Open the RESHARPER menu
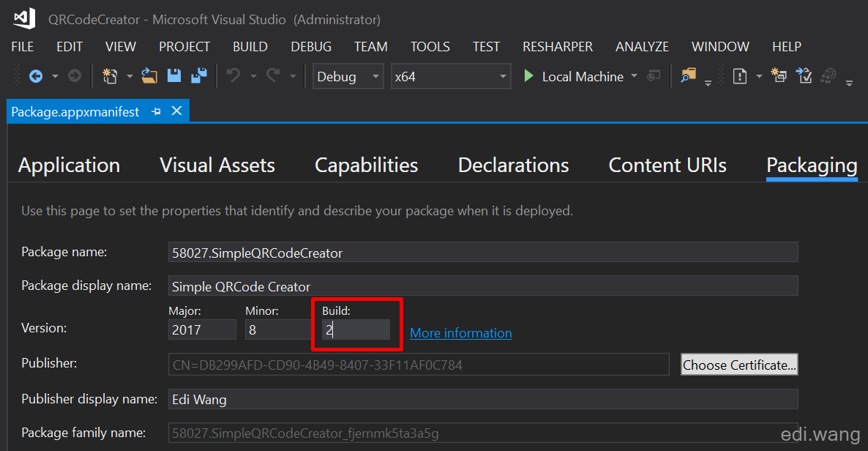Viewport: 868px width, 451px height. 558,47
